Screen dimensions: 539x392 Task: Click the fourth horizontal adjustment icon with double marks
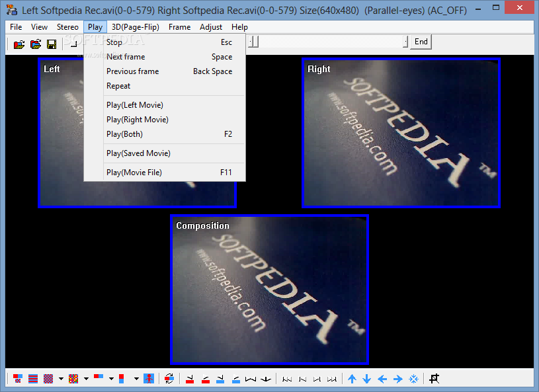pos(332,379)
